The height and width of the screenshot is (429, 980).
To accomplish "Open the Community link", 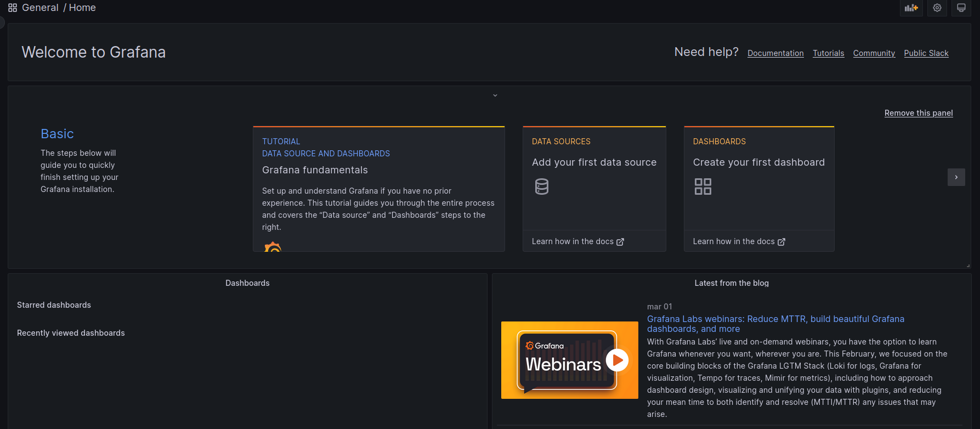I will [874, 53].
